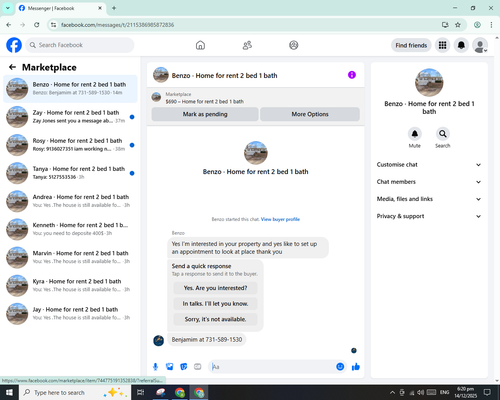Screen dimensions: 500x400
Task: Select the Messenger | Facebook browser tab
Action: pos(60,8)
